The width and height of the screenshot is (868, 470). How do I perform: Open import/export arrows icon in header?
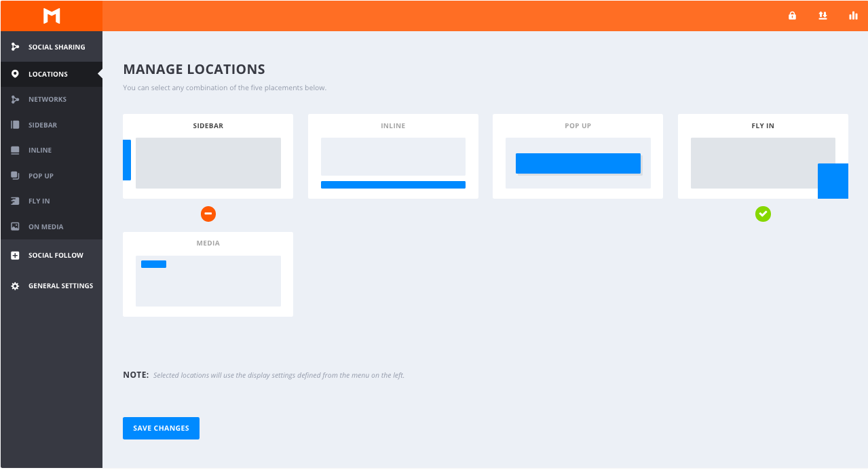823,16
